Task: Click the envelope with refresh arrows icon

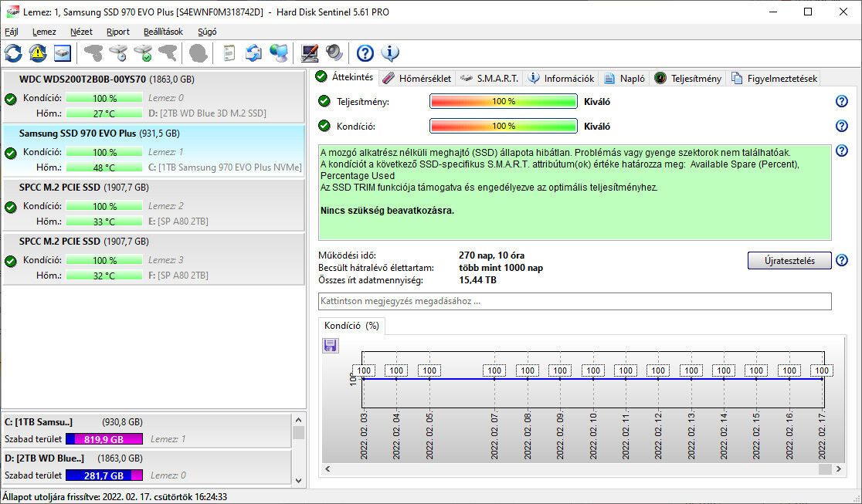Action: (253, 53)
